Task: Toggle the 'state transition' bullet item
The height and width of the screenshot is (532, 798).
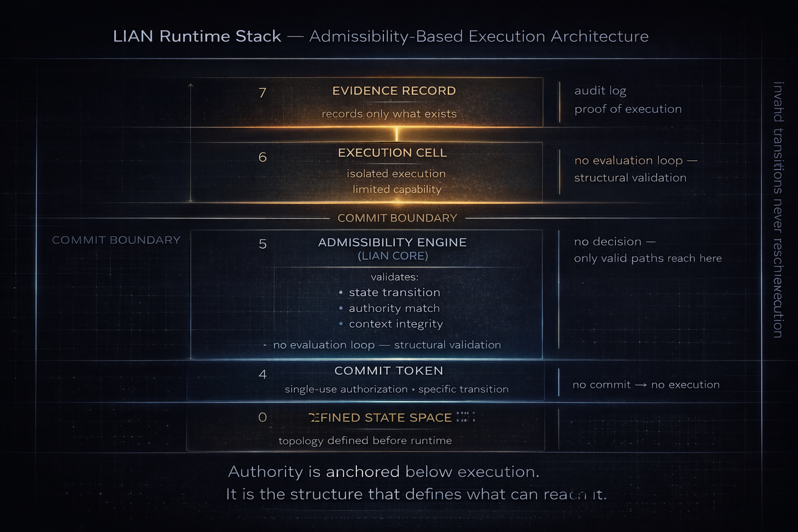Action: click(394, 292)
